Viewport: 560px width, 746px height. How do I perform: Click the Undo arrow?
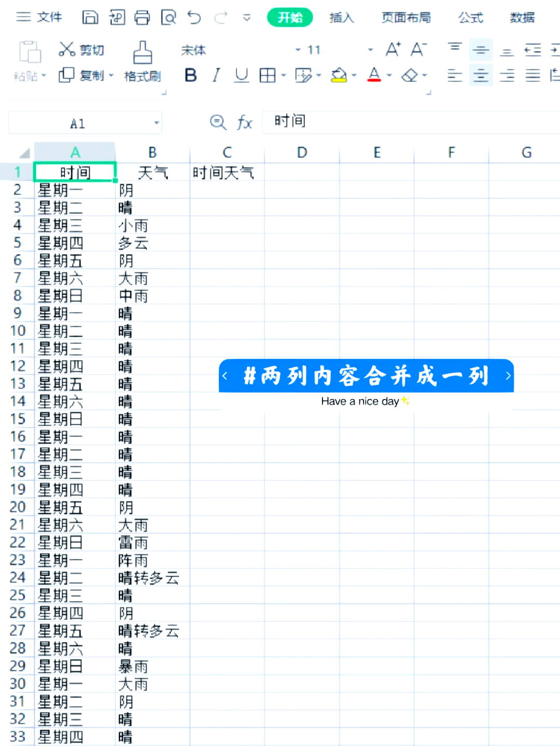[x=194, y=18]
